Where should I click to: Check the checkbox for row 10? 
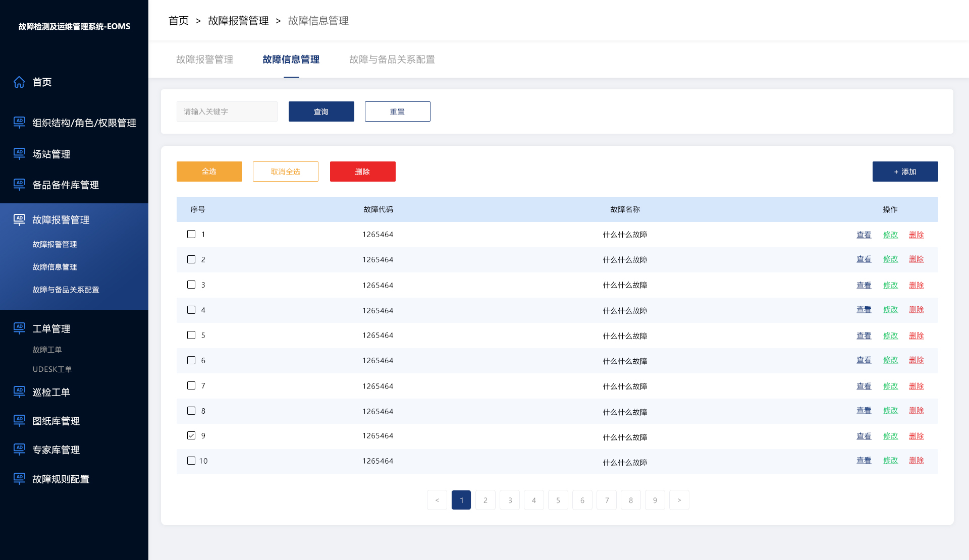pos(191,461)
